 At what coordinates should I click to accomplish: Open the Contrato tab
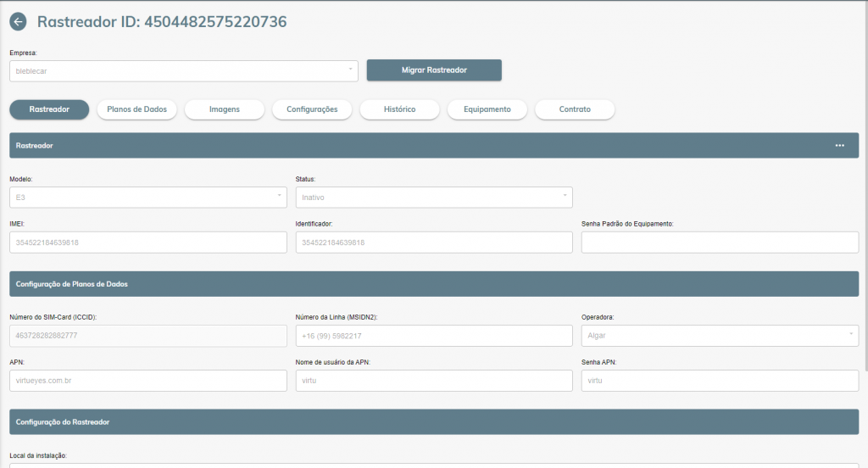[x=575, y=109]
